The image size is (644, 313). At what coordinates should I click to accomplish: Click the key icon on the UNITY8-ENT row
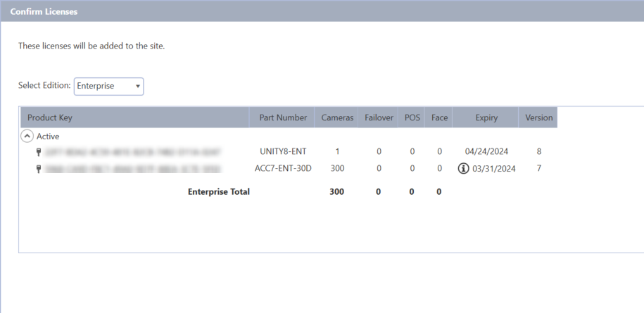click(x=39, y=151)
